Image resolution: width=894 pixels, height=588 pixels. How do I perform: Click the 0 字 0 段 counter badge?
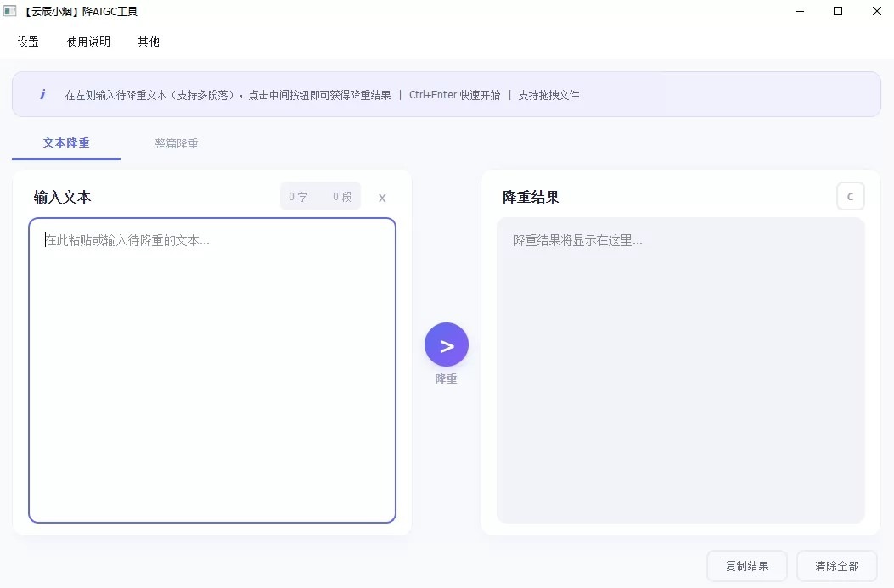click(x=320, y=197)
